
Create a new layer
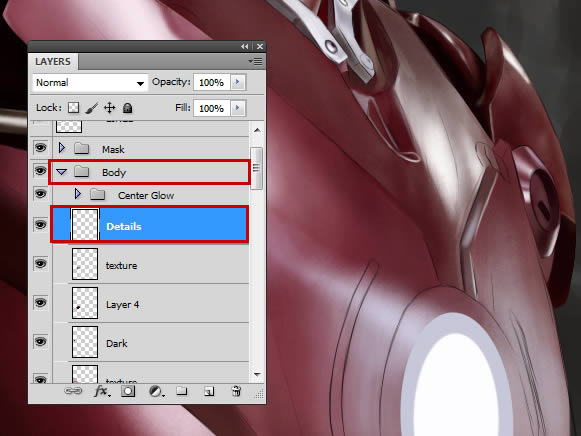(209, 391)
